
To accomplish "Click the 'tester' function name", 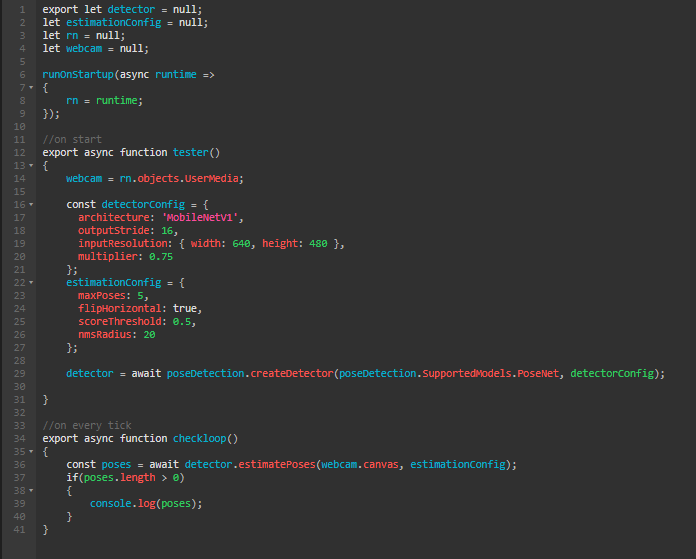I will coord(191,152).
